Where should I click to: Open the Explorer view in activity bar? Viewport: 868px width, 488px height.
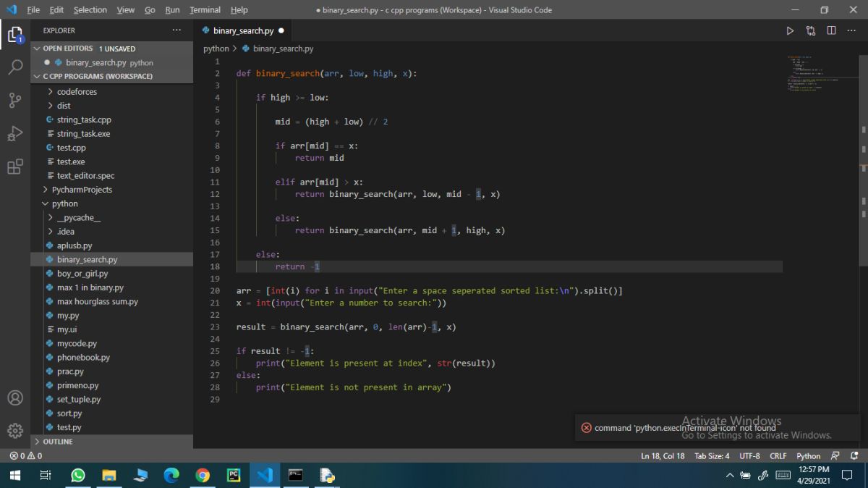click(x=14, y=34)
